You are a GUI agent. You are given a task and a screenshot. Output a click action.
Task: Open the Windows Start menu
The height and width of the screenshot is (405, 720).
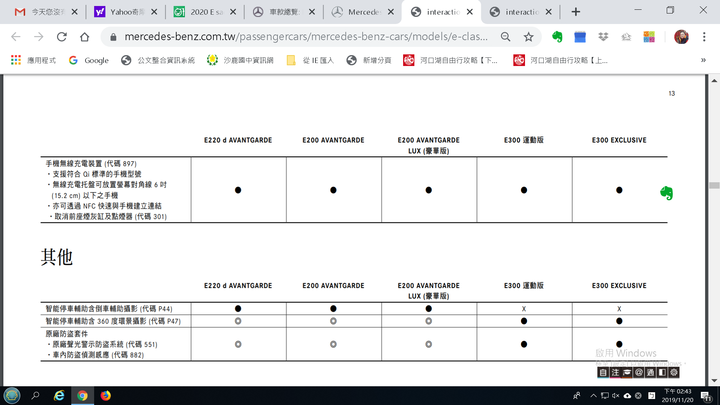click(x=12, y=395)
